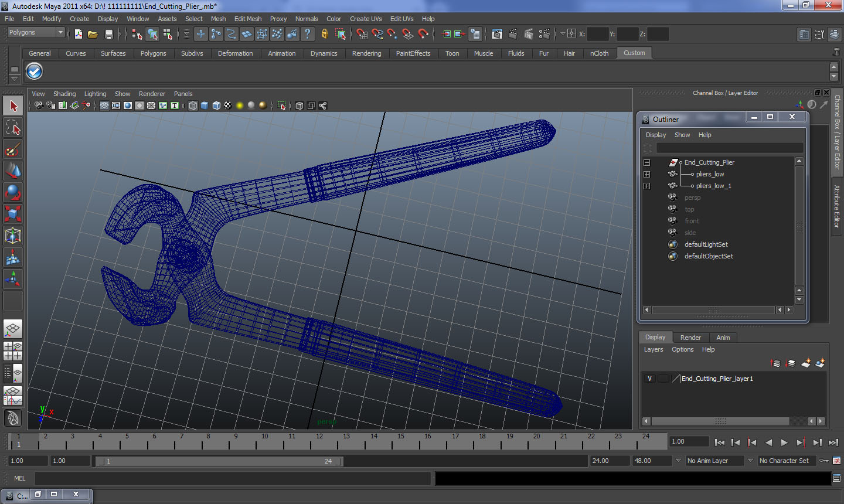The height and width of the screenshot is (504, 844).
Task: Expand the pliers_low_1 outliner node
Action: click(647, 186)
